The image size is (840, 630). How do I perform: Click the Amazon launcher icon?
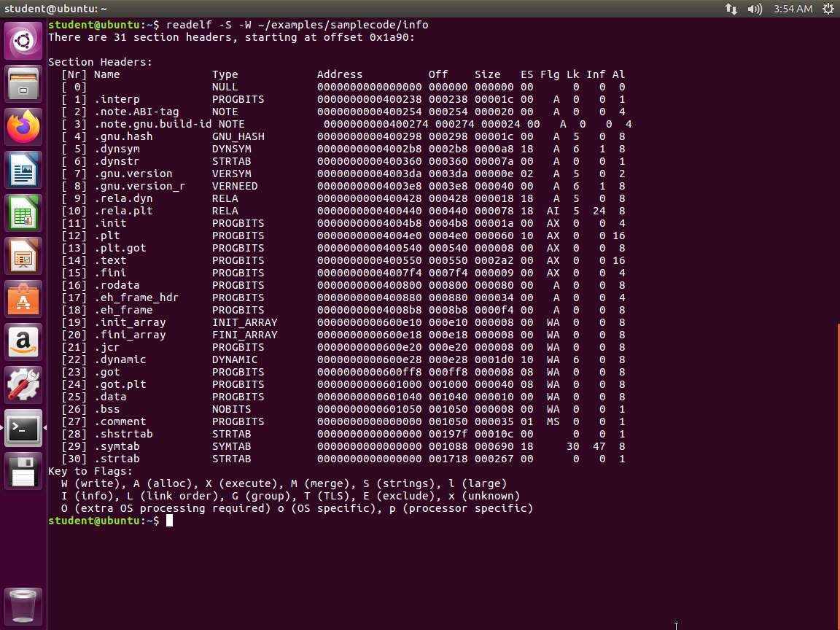pyautogui.click(x=23, y=343)
